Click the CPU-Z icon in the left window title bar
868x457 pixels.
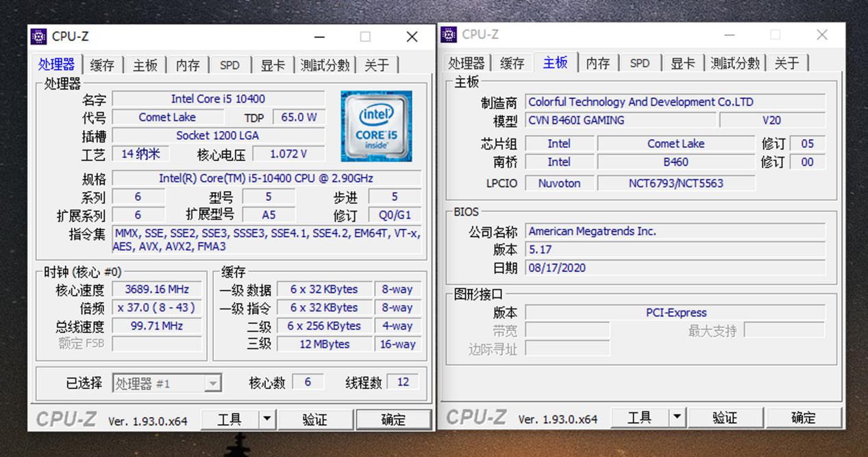click(x=39, y=36)
